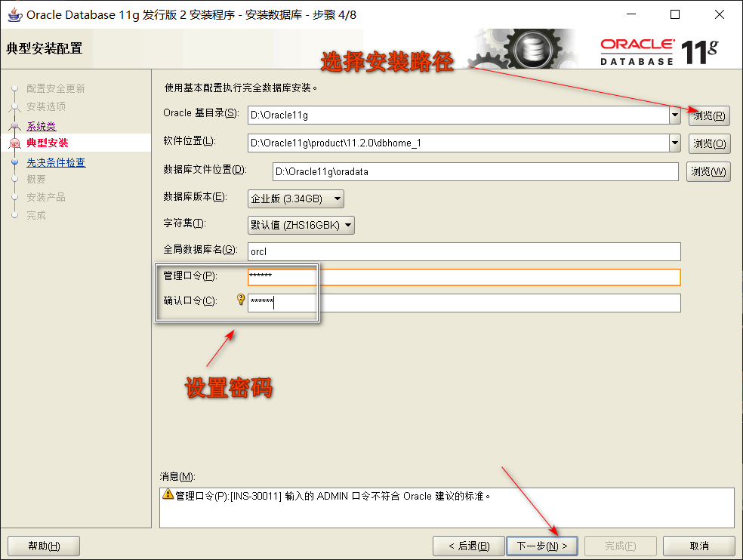
Task: Open the Oracle 基目录 dropdown arrow
Action: [675, 115]
